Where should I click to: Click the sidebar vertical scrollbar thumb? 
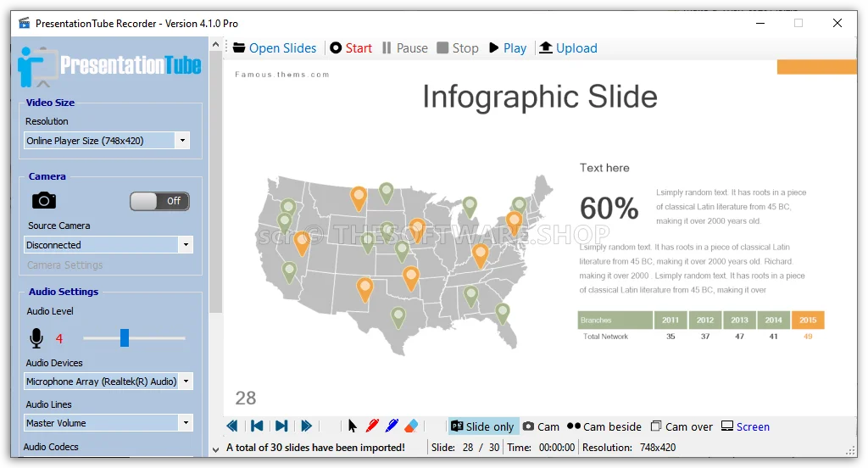216,182
